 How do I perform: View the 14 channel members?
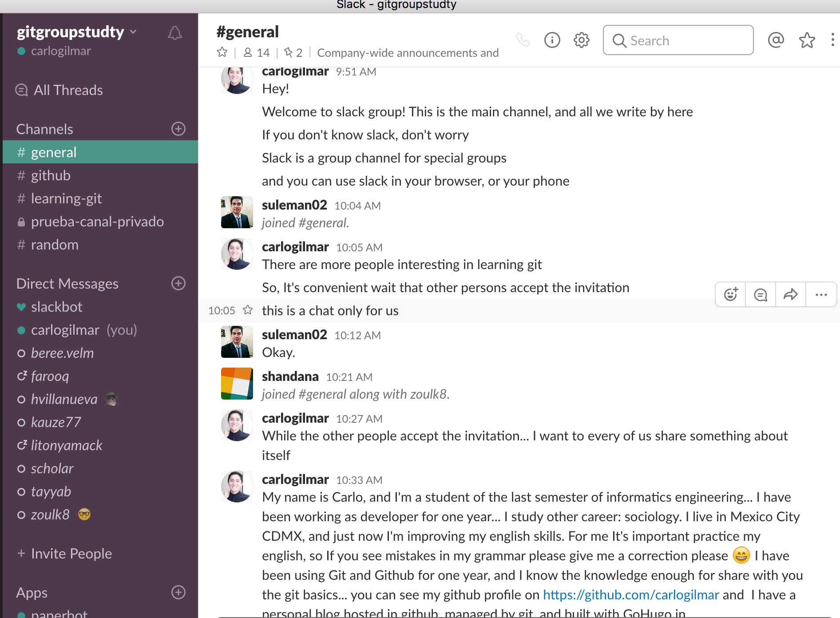[x=257, y=52]
